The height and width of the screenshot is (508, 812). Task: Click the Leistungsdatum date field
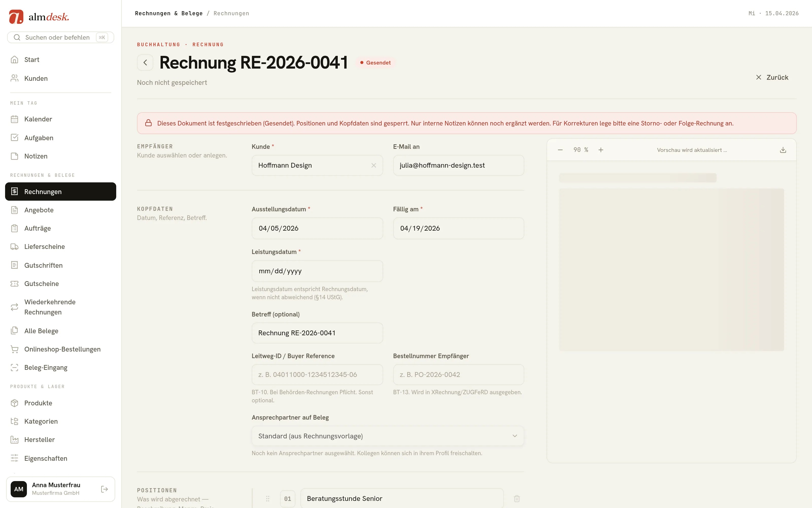(x=317, y=271)
